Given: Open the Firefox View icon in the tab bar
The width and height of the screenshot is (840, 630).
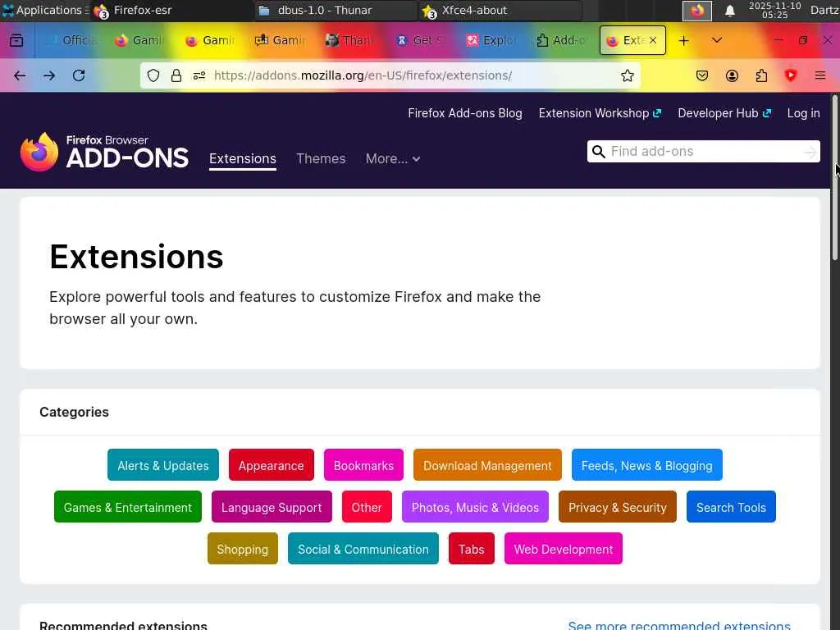Looking at the screenshot, I should click(16, 41).
